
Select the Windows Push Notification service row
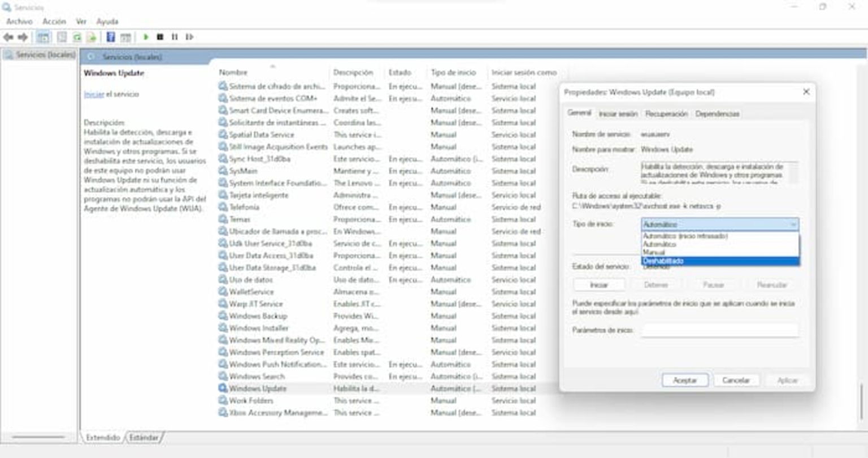[388, 365]
